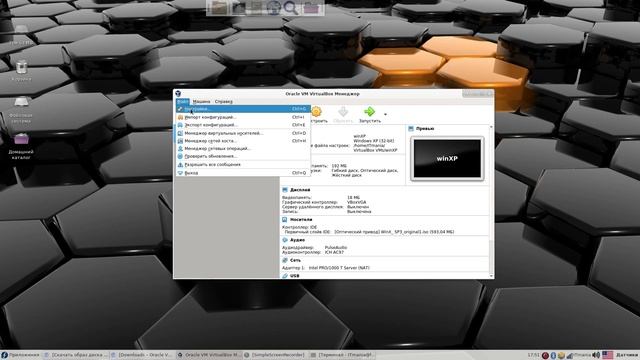Close the opened Файл menu title
The image size is (640, 360).
(x=182, y=101)
